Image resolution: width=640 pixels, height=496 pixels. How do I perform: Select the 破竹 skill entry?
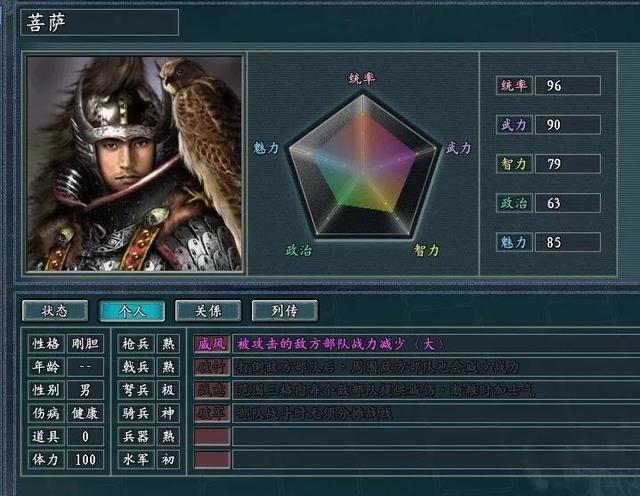pyautogui.click(x=212, y=367)
